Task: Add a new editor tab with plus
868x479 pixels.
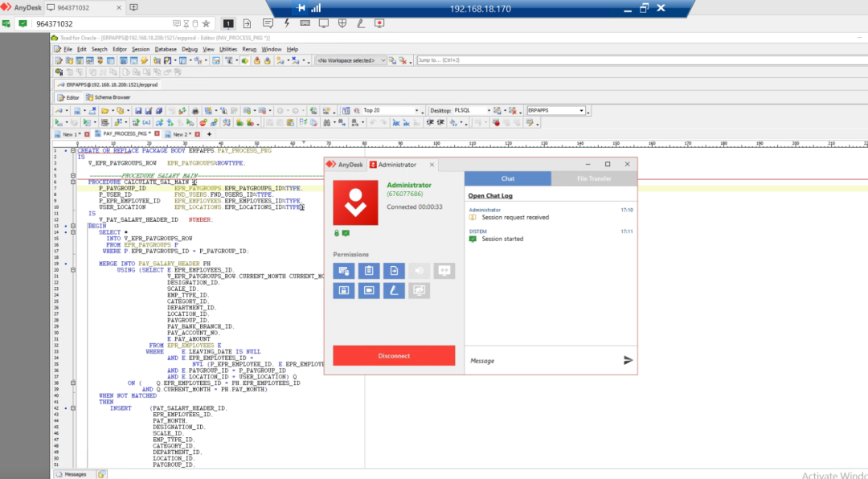Action: (209, 134)
